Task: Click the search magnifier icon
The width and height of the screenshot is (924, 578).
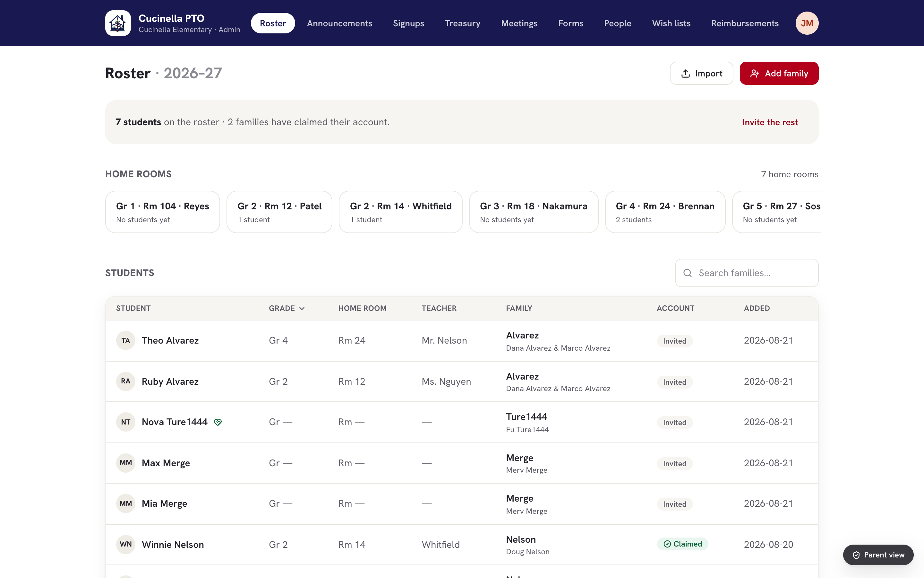Action: [x=687, y=273]
